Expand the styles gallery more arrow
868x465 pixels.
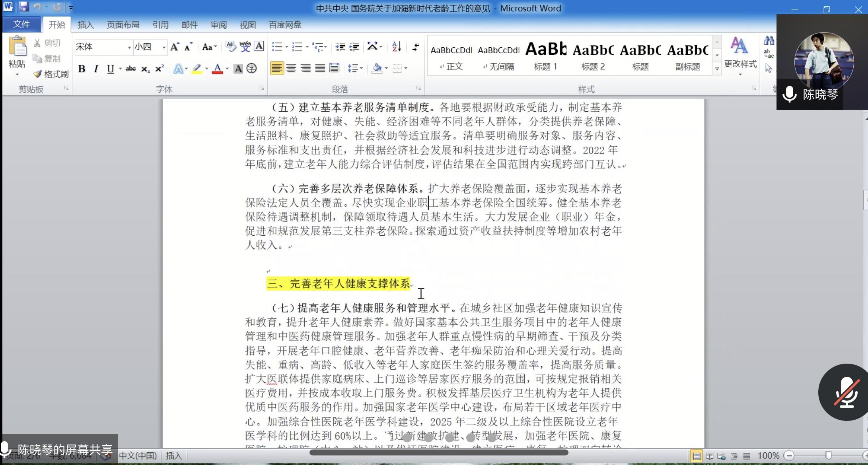[x=717, y=69]
